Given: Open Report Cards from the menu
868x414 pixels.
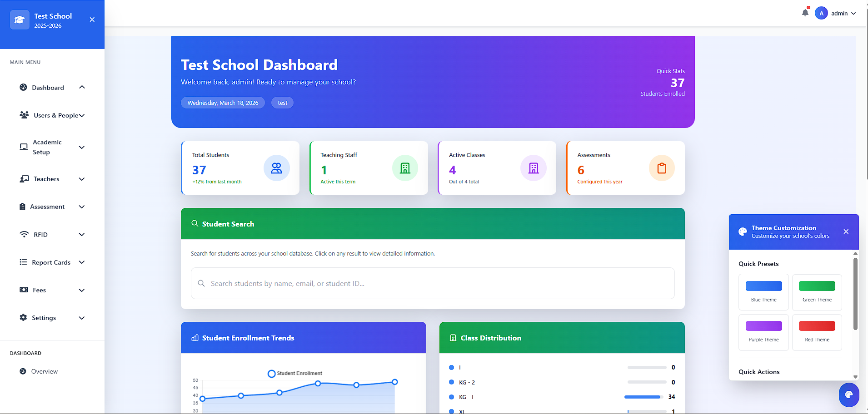Looking at the screenshot, I should coord(51,262).
